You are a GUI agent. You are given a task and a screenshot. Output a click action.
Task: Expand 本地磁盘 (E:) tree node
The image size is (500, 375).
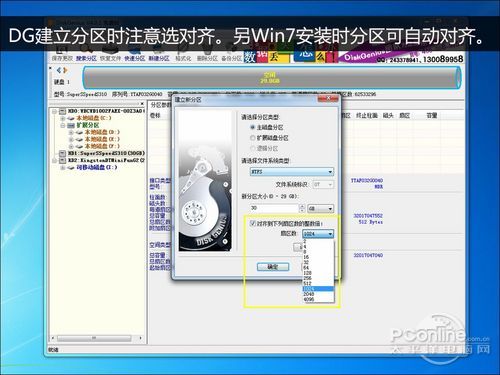click(71, 139)
